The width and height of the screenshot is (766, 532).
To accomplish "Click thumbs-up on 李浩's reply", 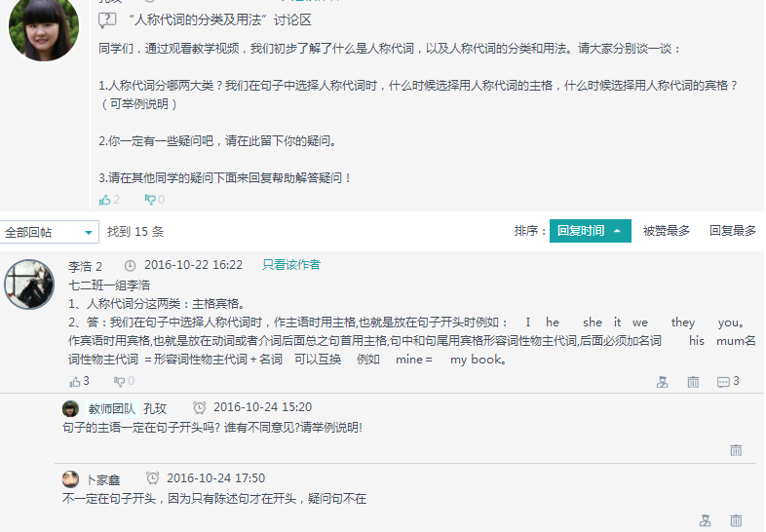I will click(75, 381).
